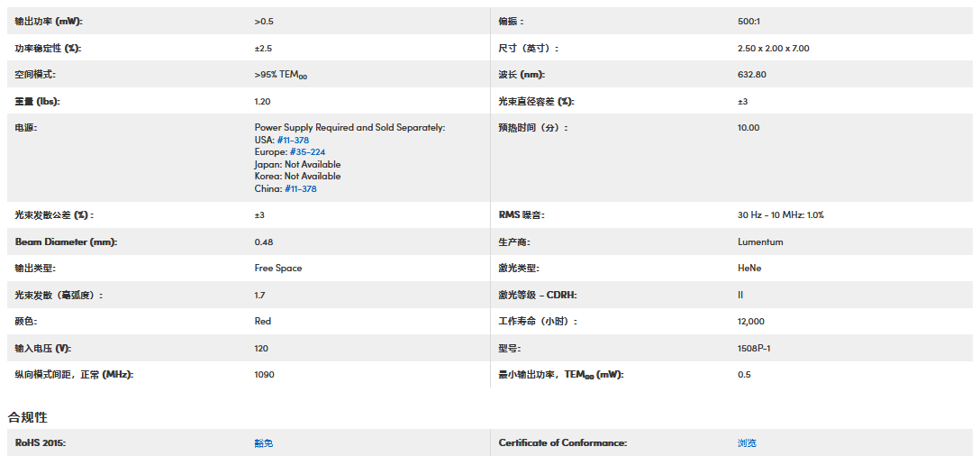Click the 合规性 section heading

(28, 417)
